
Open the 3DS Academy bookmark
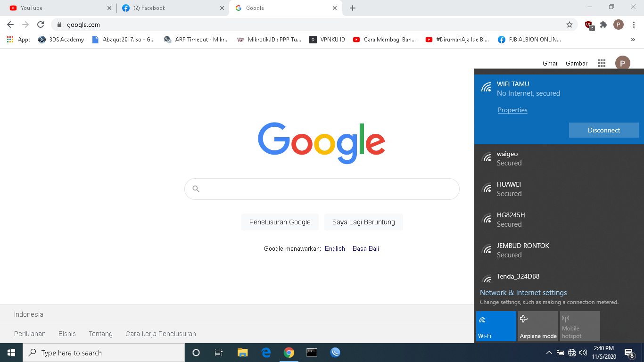pyautogui.click(x=61, y=40)
